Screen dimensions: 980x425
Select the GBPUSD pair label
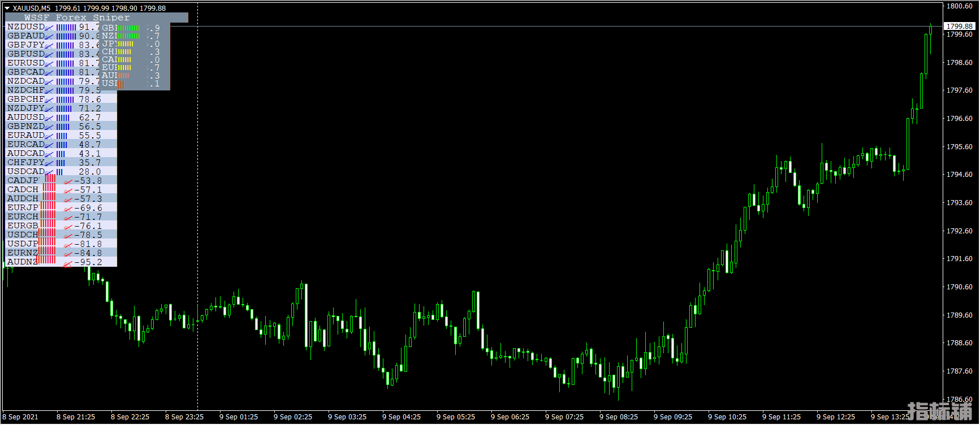(x=26, y=54)
